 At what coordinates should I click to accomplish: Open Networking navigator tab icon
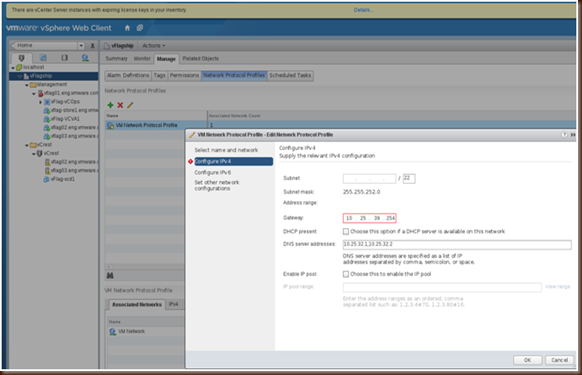pyautogui.click(x=85, y=58)
